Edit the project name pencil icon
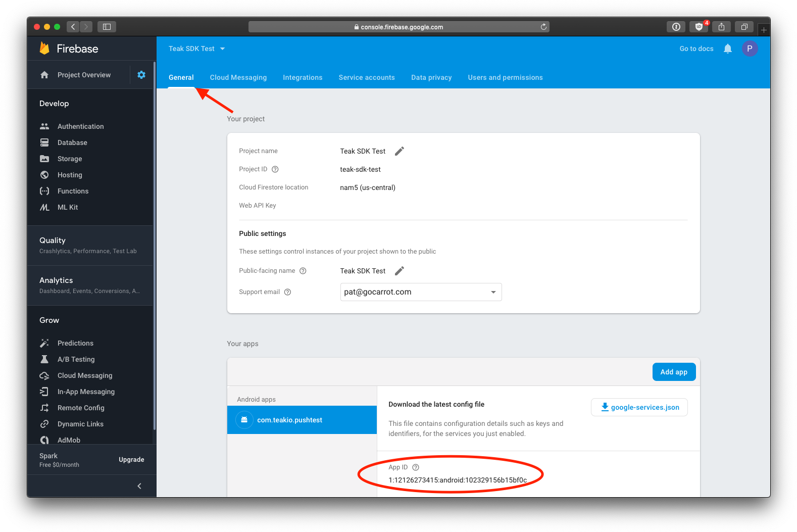This screenshot has width=797, height=532. click(400, 151)
